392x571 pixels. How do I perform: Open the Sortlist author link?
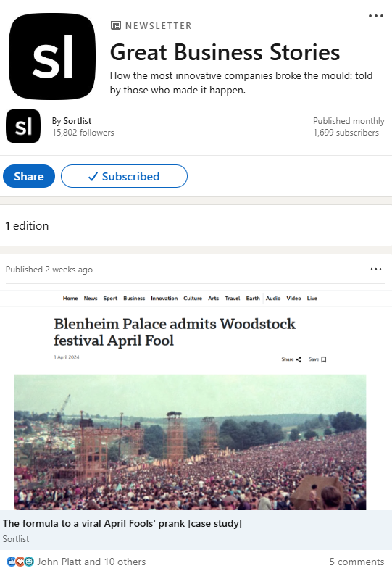coord(77,121)
